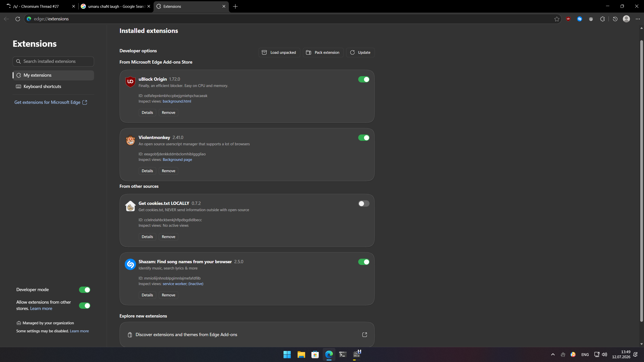Disable the Shazam extension toggle

pos(364,262)
